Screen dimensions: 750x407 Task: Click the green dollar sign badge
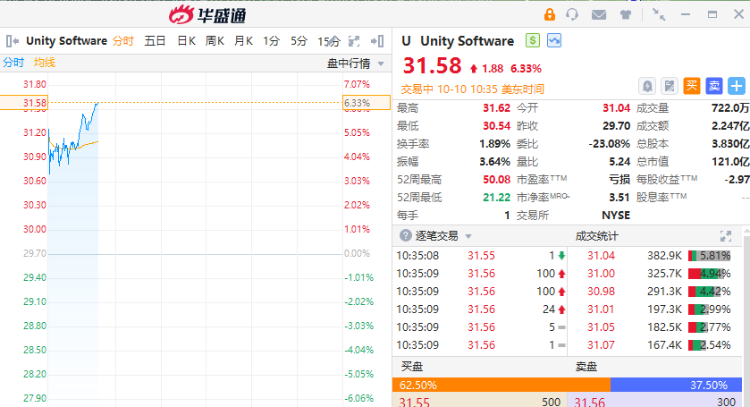(x=532, y=41)
